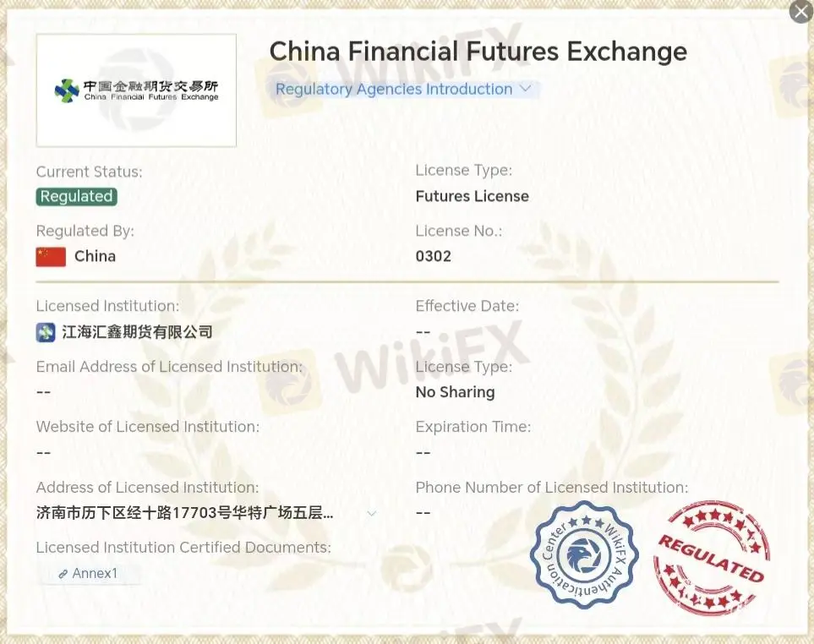Click the institution address text
Screen dimensions: 814x644
coord(184,513)
